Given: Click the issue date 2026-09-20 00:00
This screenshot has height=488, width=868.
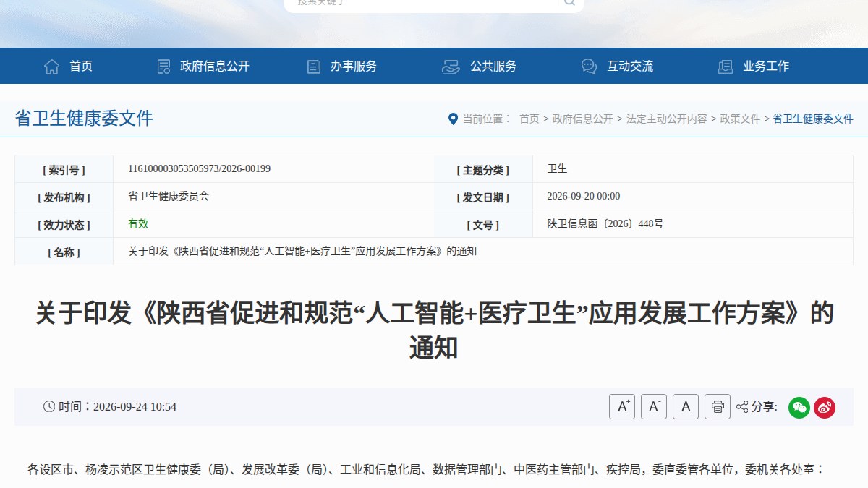Looking at the screenshot, I should 584,197.
